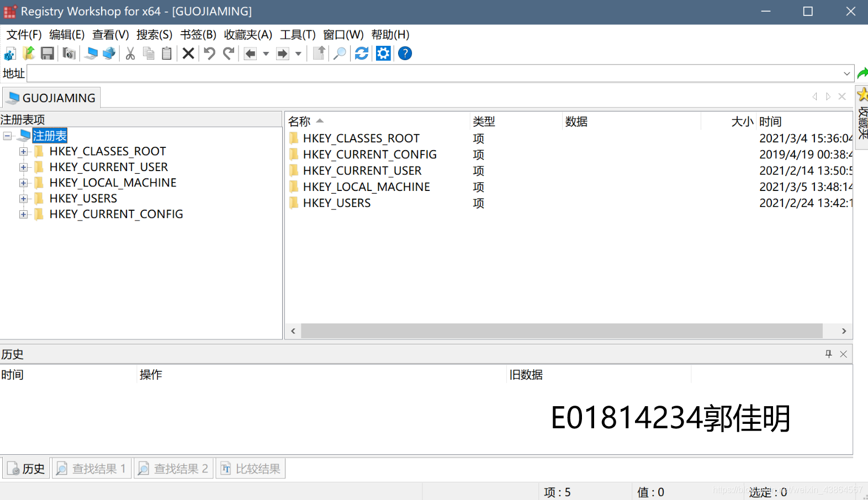The image size is (868, 500).
Task: Select the 注册表 root tree item
Action: coord(50,136)
